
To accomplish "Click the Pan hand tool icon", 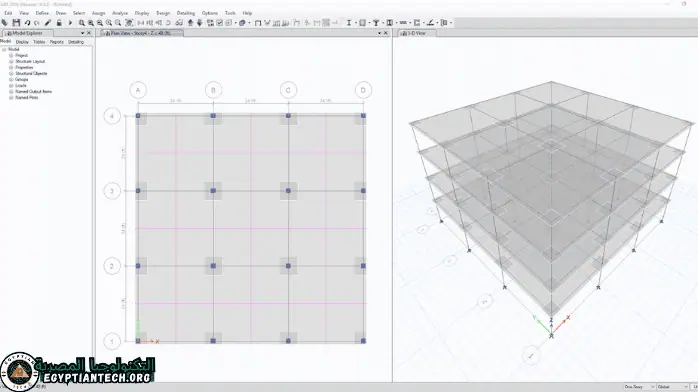I will tap(129, 23).
